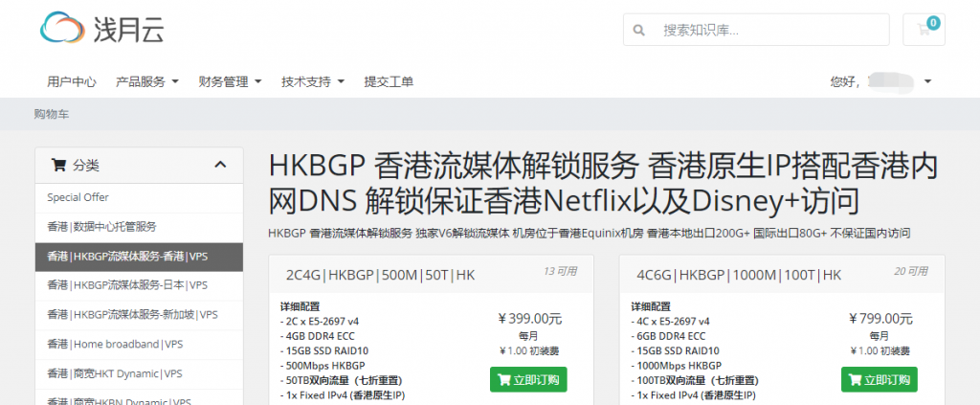This screenshot has width=980, height=405.
Task: Click the 100TB双向流量 spec line
Action: coord(695,381)
